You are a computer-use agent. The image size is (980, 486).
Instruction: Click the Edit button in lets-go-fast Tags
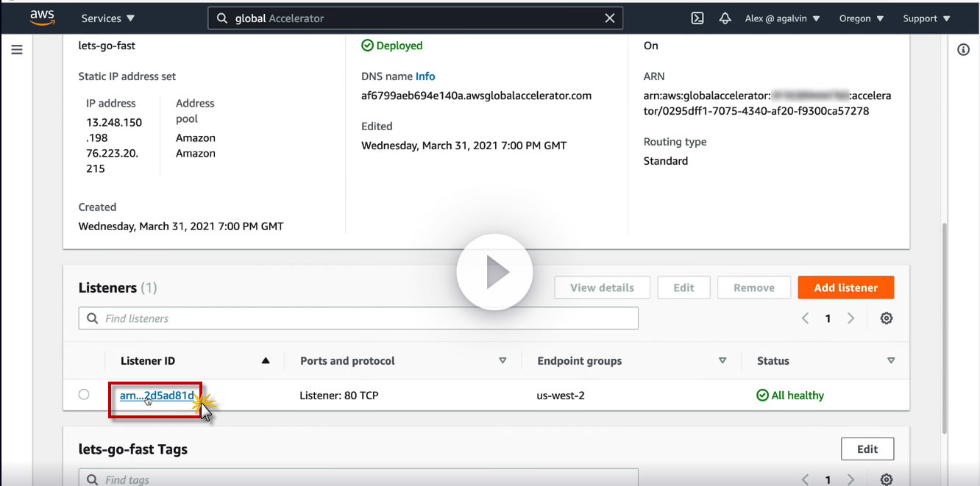tap(867, 449)
